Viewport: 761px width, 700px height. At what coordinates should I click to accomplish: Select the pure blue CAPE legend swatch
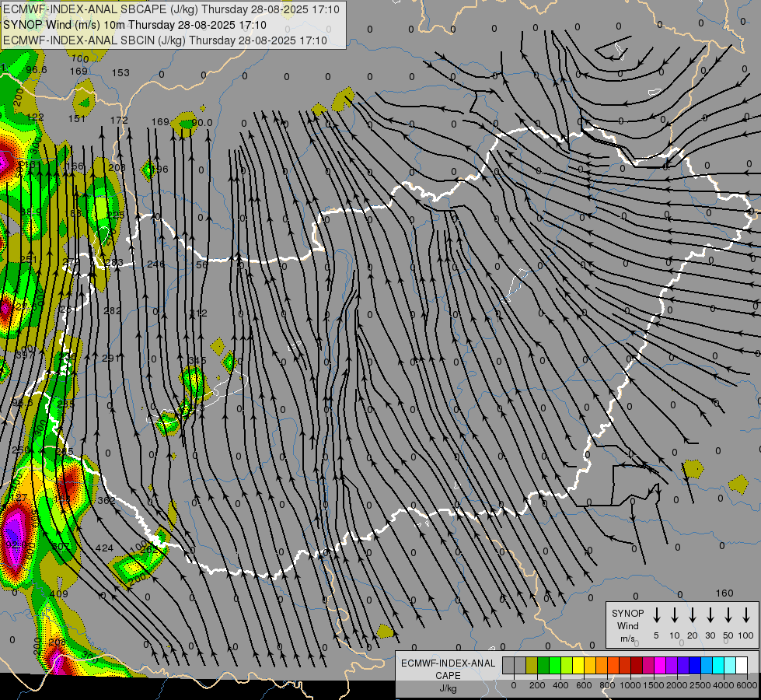(695, 666)
